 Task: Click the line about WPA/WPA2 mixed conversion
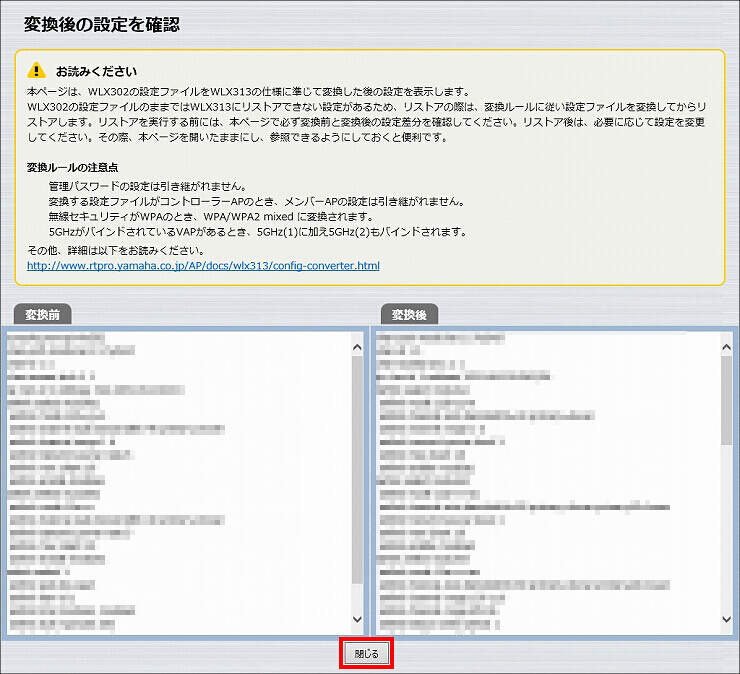211,217
